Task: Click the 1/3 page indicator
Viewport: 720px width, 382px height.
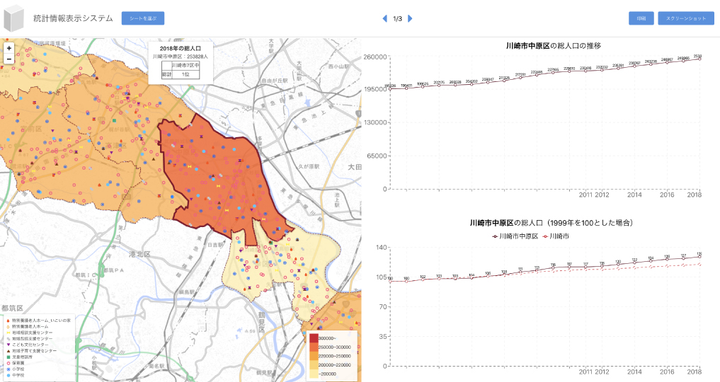Action: 398,18
